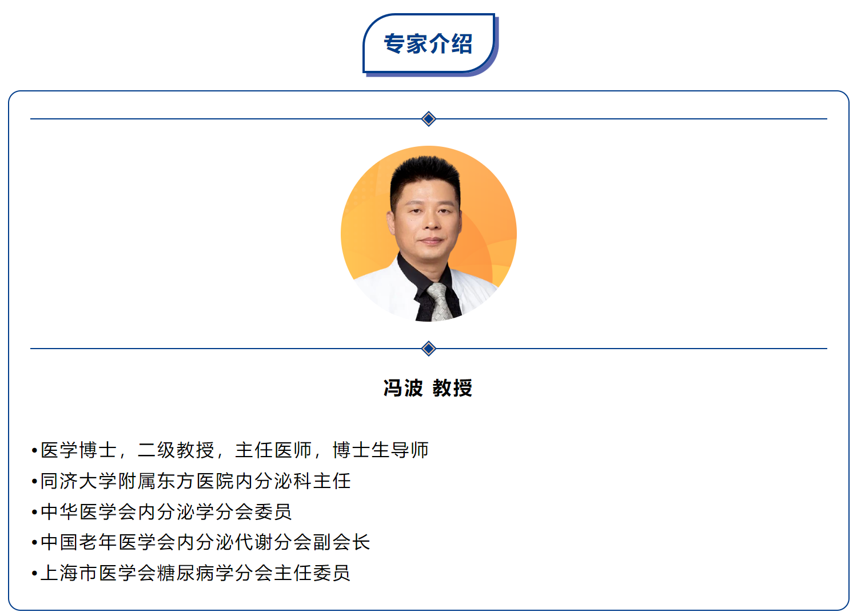Click the bullet before 中国老年医学会
Viewport: 857px width, 616px height.
34,543
